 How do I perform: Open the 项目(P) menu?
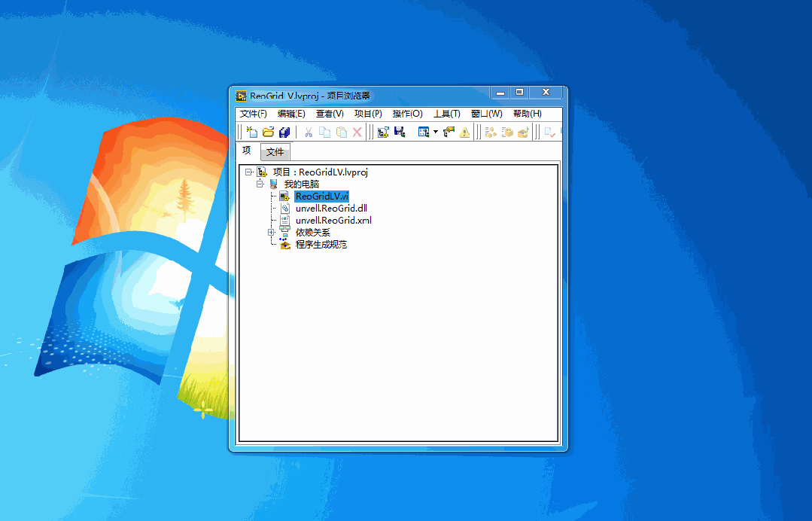click(368, 114)
